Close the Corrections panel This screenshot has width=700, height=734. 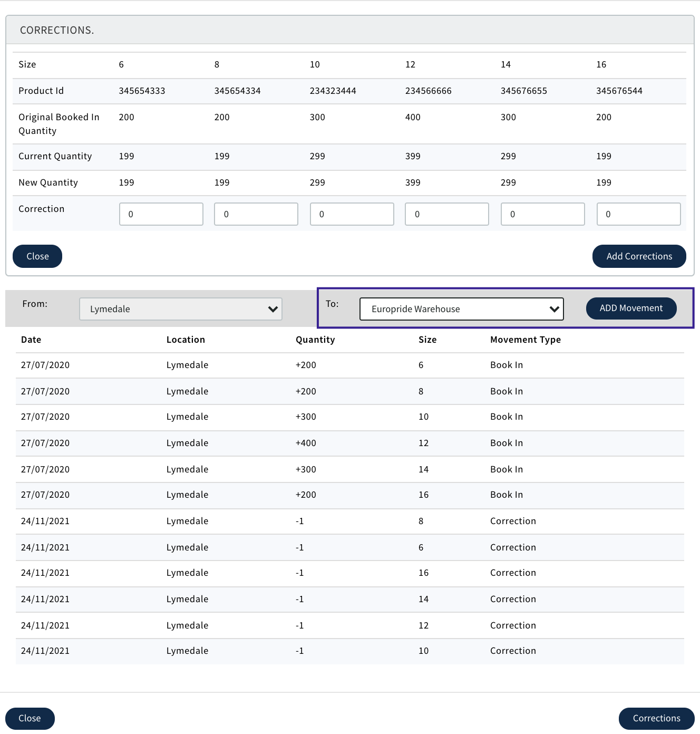click(37, 256)
